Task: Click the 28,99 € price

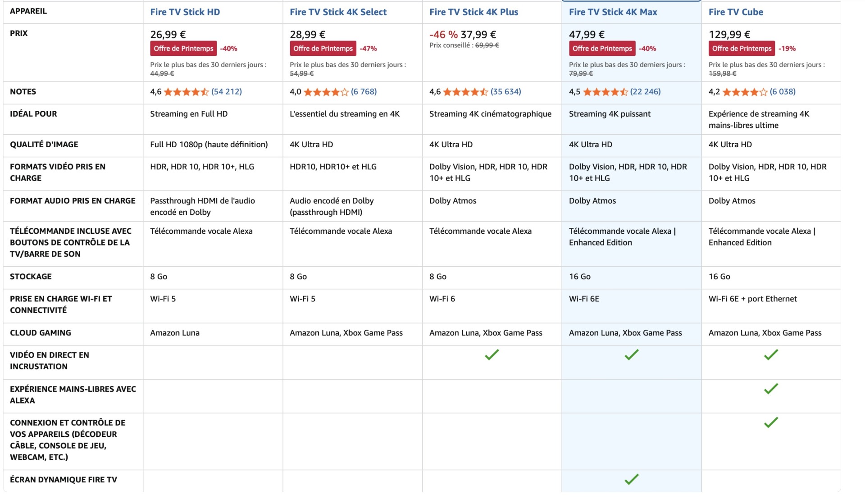Action: (x=308, y=35)
